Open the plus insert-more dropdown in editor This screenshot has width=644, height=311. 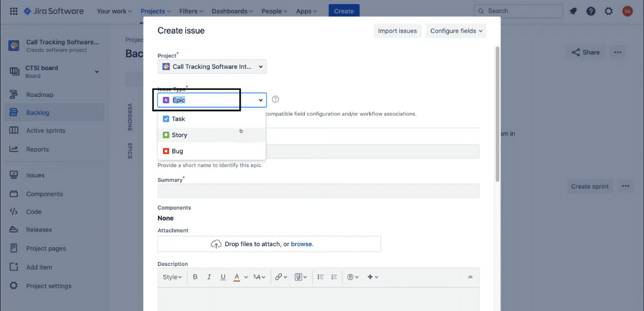[373, 277]
